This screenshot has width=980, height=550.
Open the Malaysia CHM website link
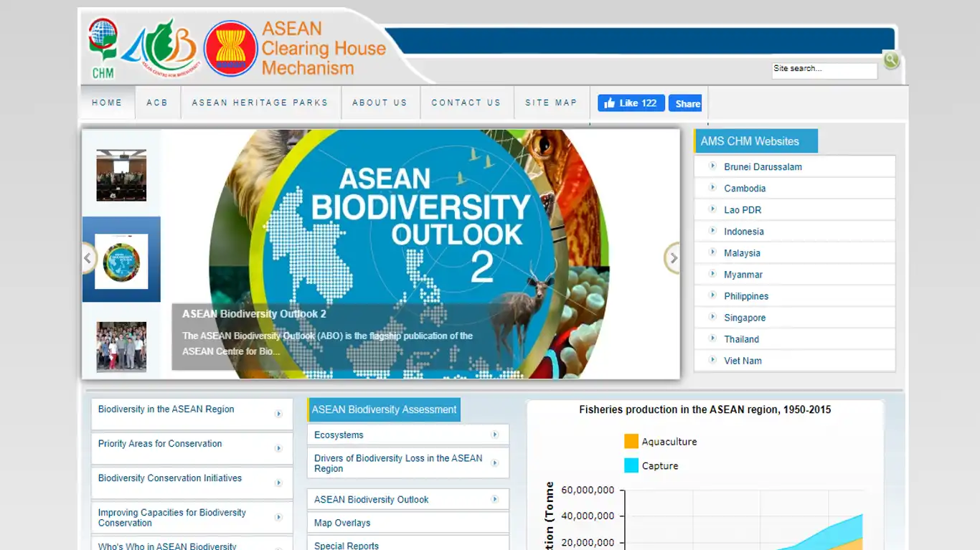742,253
